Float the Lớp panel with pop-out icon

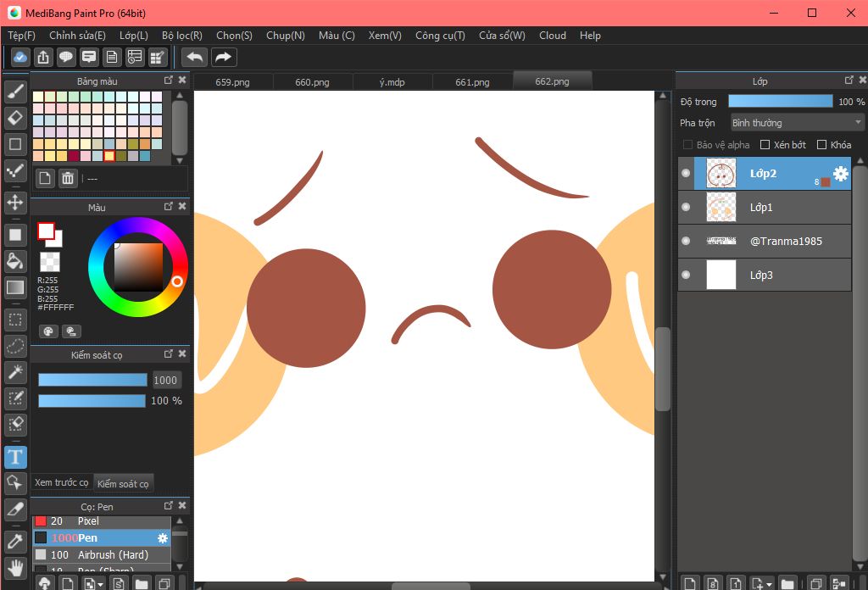click(x=849, y=81)
